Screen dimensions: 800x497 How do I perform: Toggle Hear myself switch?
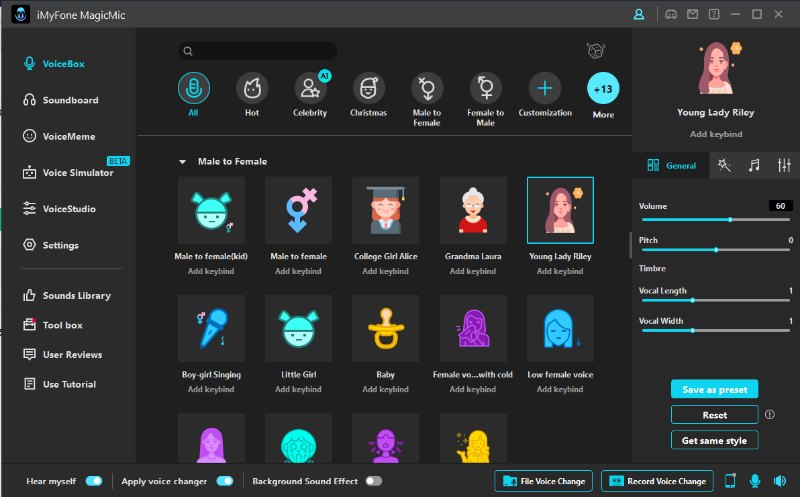coord(94,481)
